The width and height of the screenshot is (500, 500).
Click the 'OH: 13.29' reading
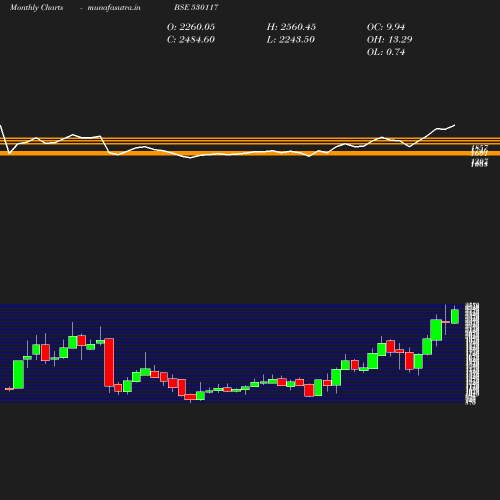(x=389, y=40)
